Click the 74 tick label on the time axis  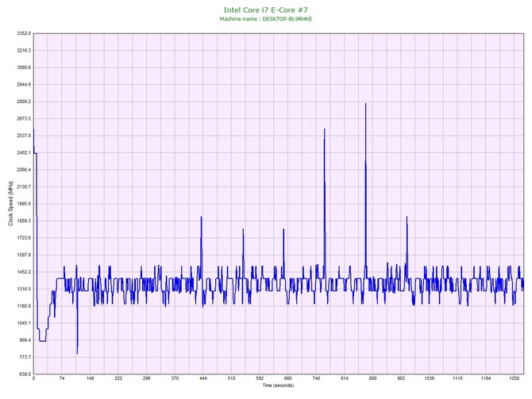coord(62,378)
